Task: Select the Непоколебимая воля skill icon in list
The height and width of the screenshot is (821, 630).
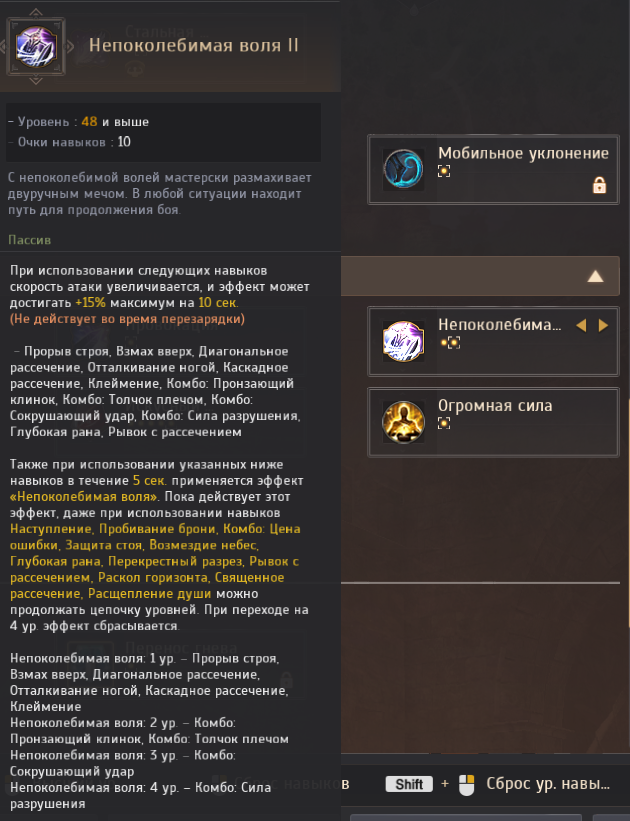Action: 403,341
